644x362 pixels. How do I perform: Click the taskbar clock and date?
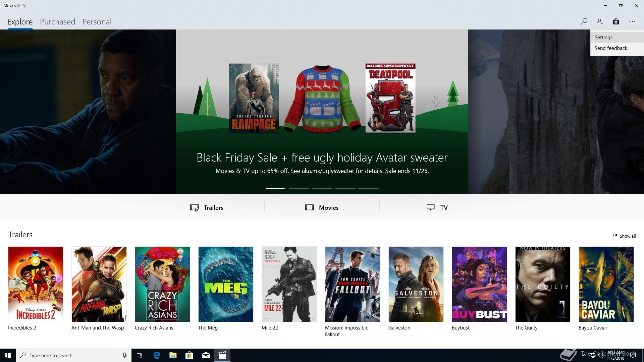pyautogui.click(x=616, y=355)
